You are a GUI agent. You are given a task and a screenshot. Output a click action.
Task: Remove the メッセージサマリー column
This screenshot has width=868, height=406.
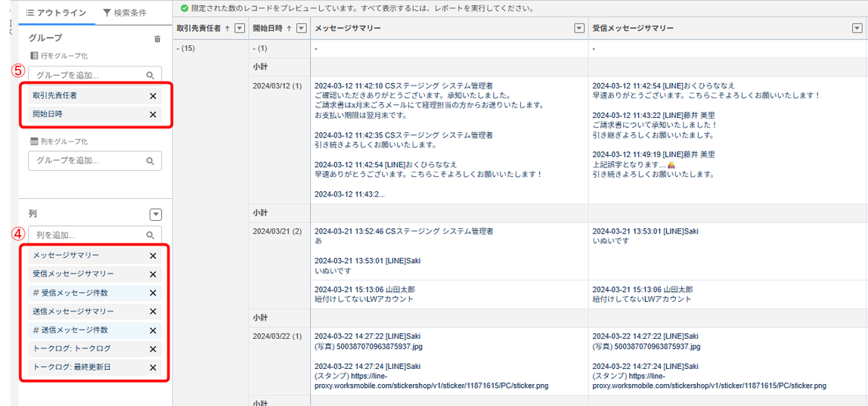click(153, 256)
